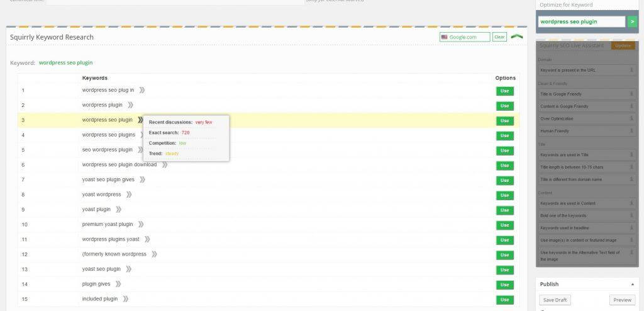Click 'Squirrly Keyword Research' panel title
Screen dimensions: 644x311
(52, 37)
